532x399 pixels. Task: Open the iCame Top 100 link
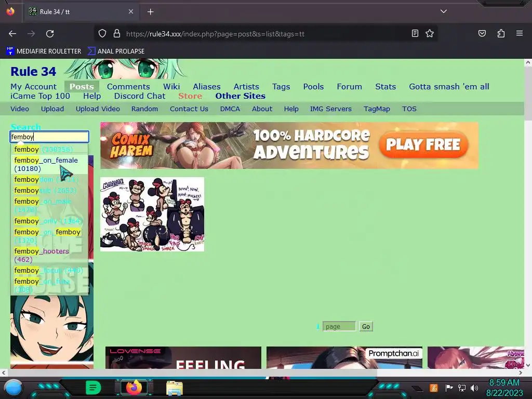[40, 96]
